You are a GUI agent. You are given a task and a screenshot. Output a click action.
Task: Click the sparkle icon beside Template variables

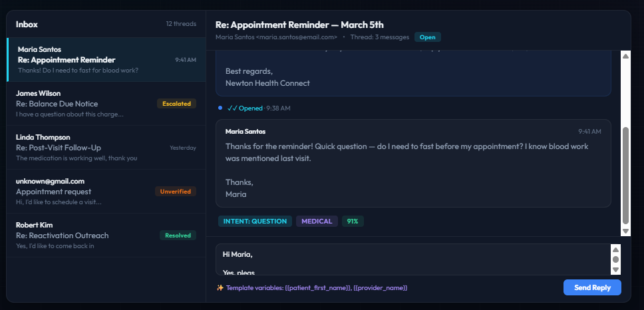[220, 288]
